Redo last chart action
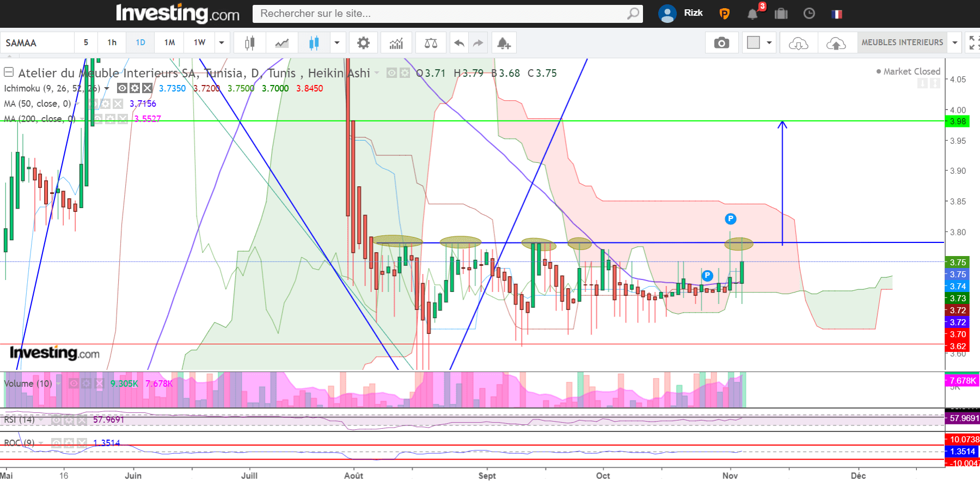The image size is (980, 481). 477,43
